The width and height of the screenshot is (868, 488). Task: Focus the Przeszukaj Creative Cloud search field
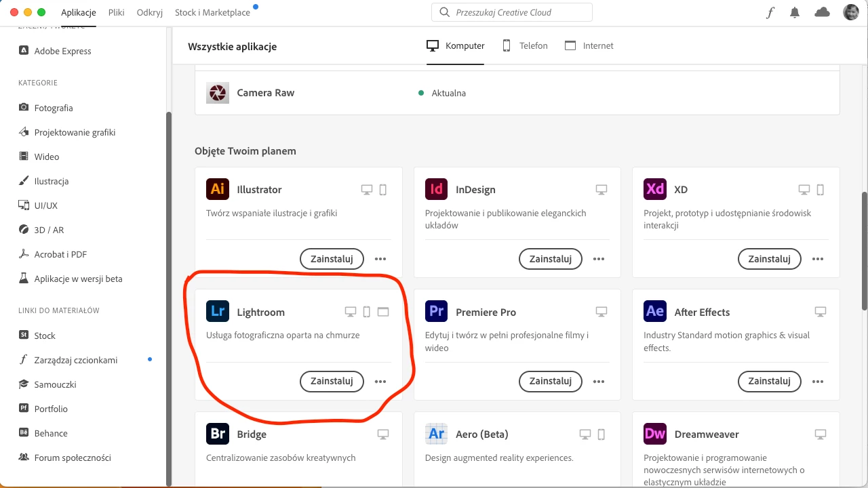pyautogui.click(x=512, y=12)
